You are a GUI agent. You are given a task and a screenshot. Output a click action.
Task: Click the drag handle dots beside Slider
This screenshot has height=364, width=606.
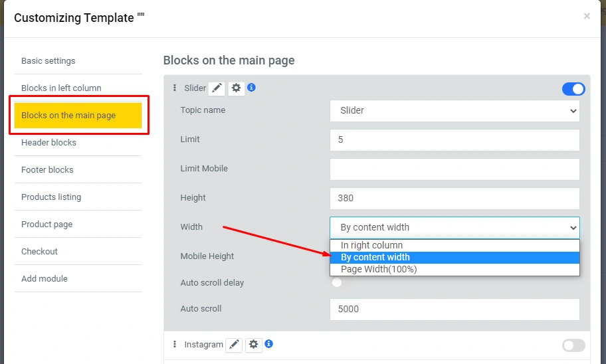[175, 88]
